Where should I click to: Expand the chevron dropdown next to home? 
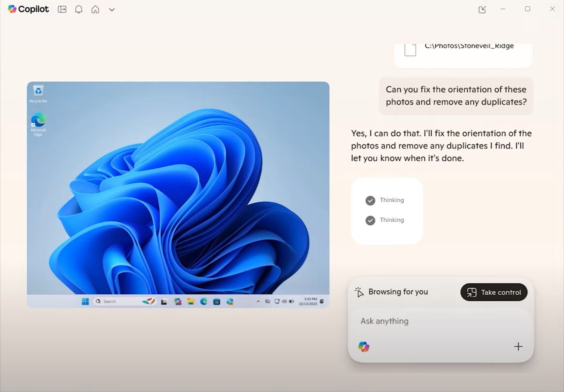click(112, 10)
